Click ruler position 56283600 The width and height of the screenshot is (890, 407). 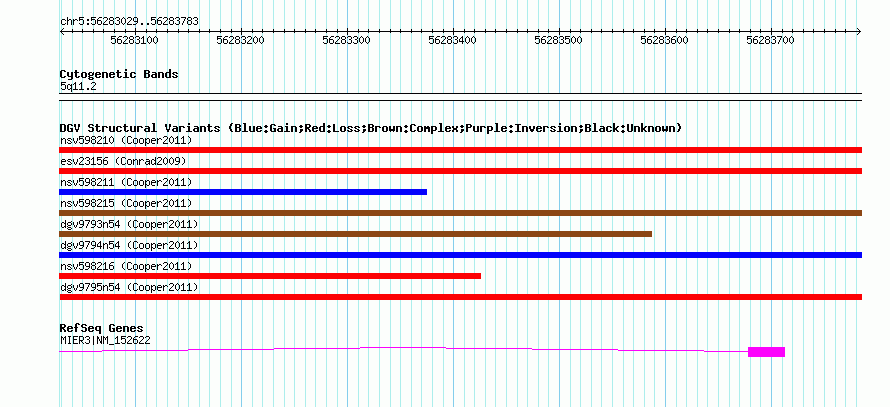[x=664, y=40]
